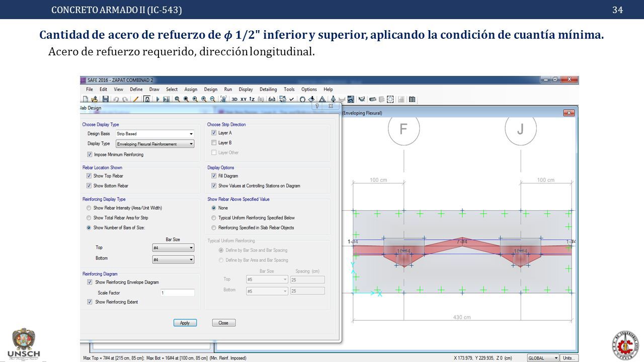Viewport: 644px width, 362px height.
Task: Click the pencil edit icon in toolbar
Action: (x=136, y=99)
